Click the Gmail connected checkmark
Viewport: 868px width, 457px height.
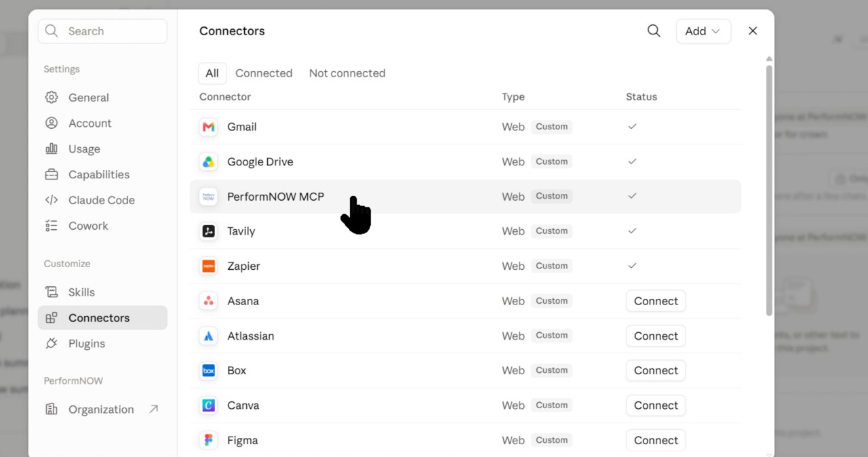632,127
